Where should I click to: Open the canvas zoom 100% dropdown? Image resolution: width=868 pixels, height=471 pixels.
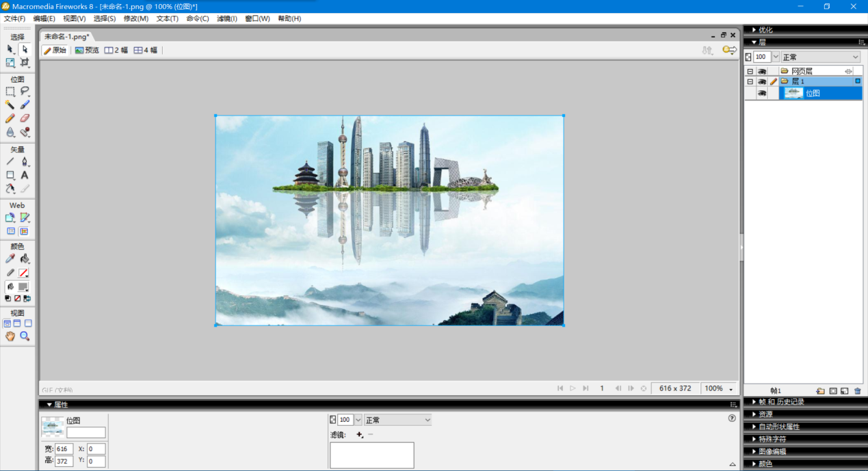719,388
